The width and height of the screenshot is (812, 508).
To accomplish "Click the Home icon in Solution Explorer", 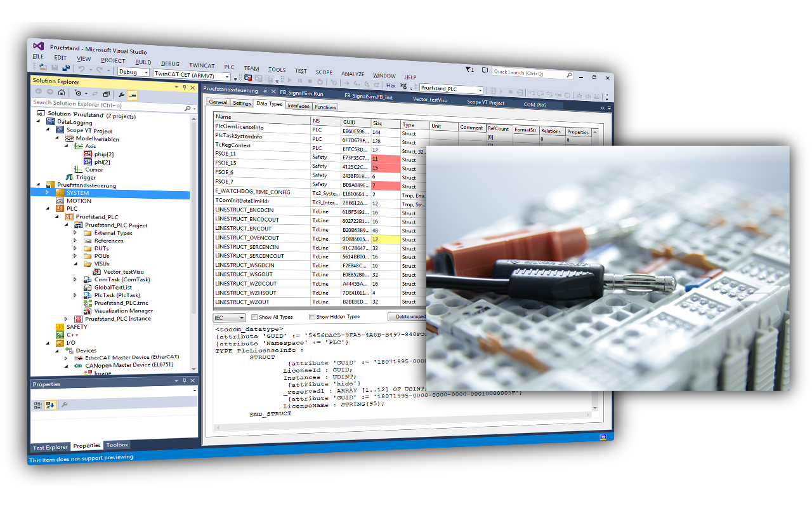I will tap(62, 92).
